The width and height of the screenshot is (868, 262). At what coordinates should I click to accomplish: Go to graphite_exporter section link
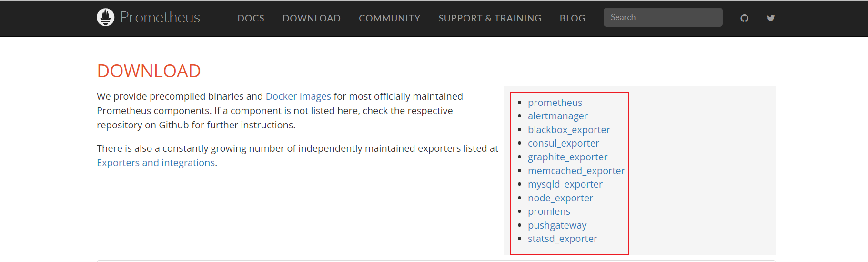(567, 157)
